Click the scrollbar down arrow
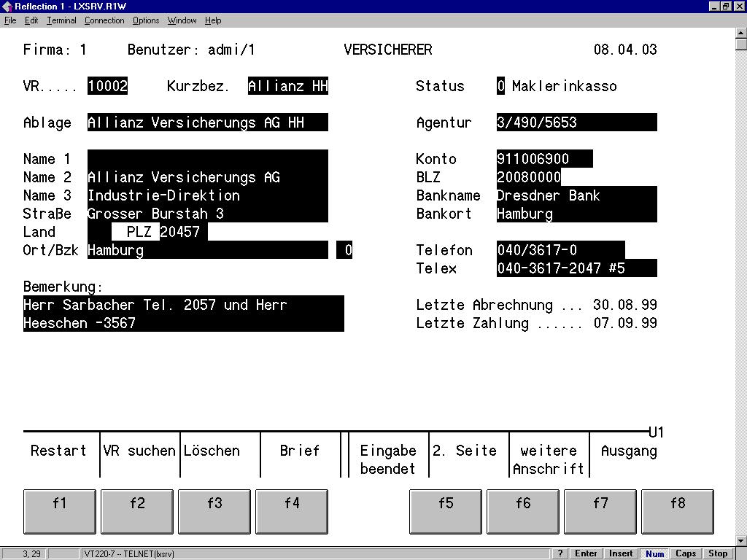Screen dimensions: 747x560 tap(741, 541)
